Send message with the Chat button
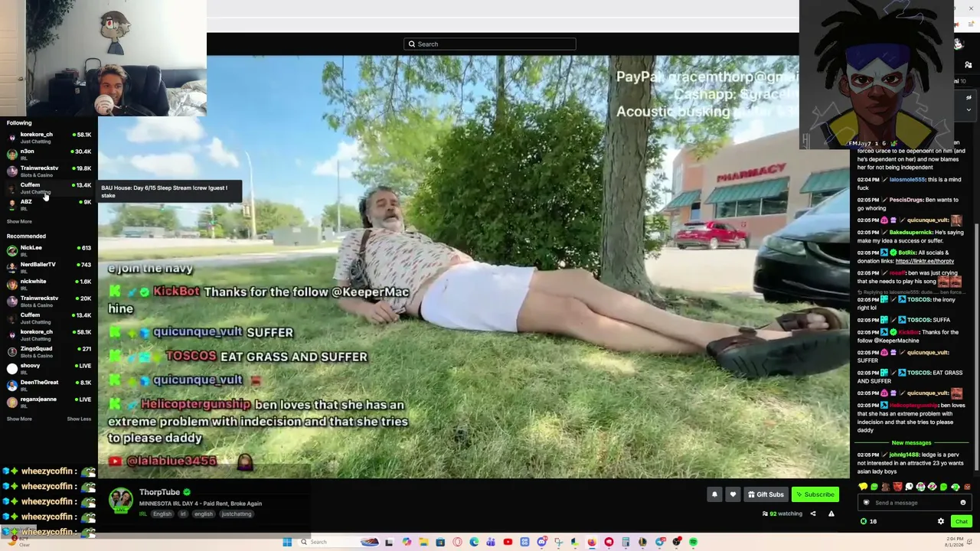Viewport: 980px width, 551px height. click(x=961, y=521)
